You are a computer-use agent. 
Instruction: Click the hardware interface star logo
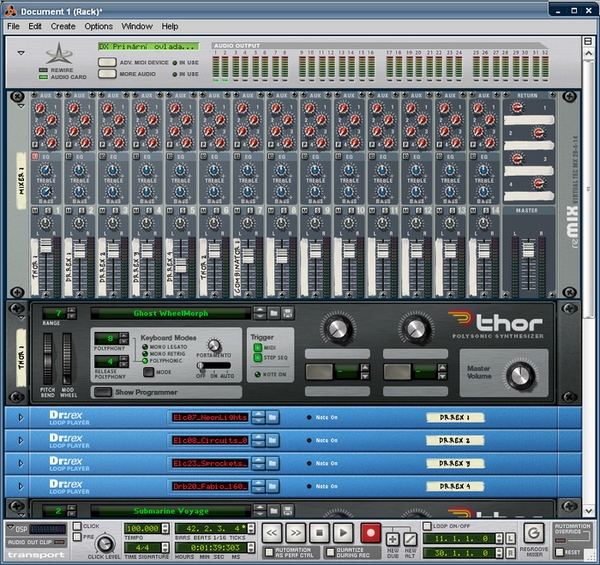(59, 54)
